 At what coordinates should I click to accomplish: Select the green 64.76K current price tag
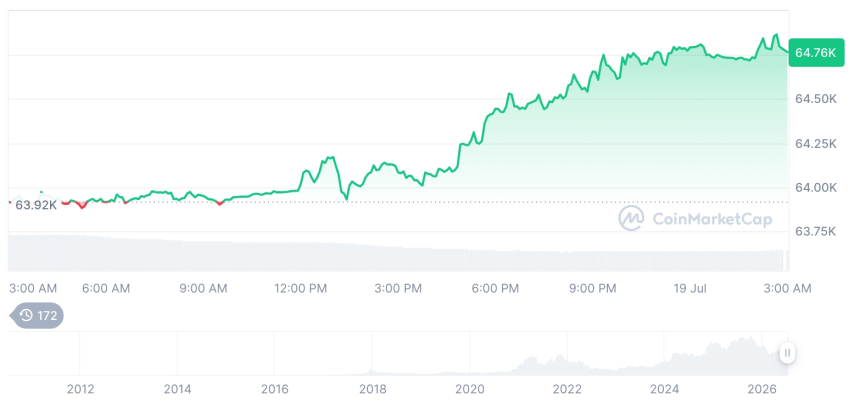click(x=816, y=53)
